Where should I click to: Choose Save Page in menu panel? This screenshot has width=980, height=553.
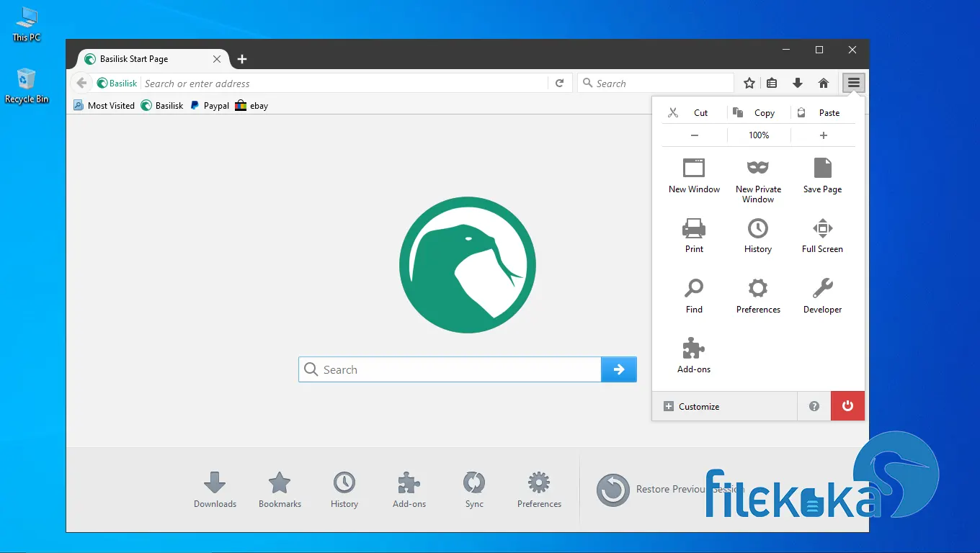pyautogui.click(x=822, y=176)
